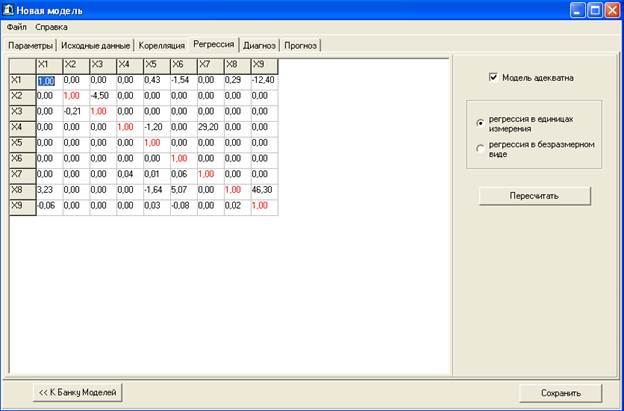Click cell 0,02 in row X9
This screenshot has height=411, width=624.
237,208
